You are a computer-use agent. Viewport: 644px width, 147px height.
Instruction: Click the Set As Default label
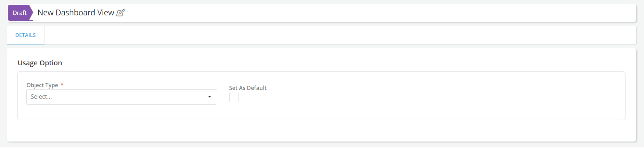click(248, 88)
